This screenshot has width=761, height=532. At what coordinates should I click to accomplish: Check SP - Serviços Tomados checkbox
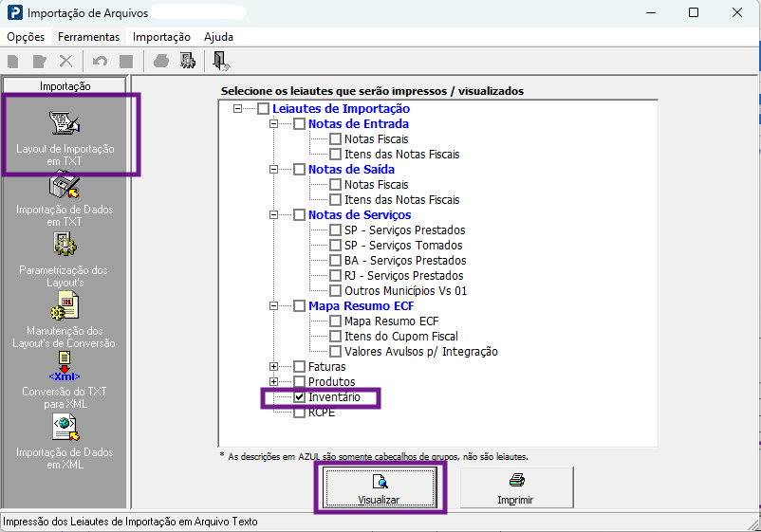[335, 246]
